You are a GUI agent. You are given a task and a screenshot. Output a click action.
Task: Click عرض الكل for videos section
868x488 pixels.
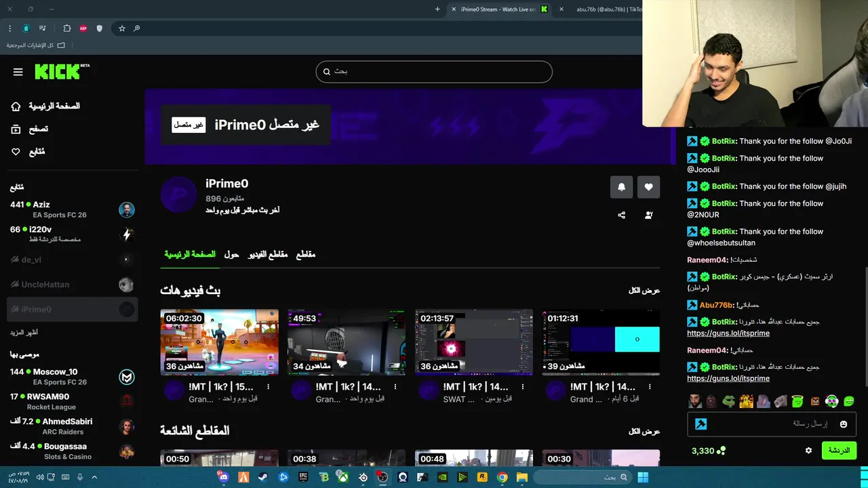tap(644, 291)
